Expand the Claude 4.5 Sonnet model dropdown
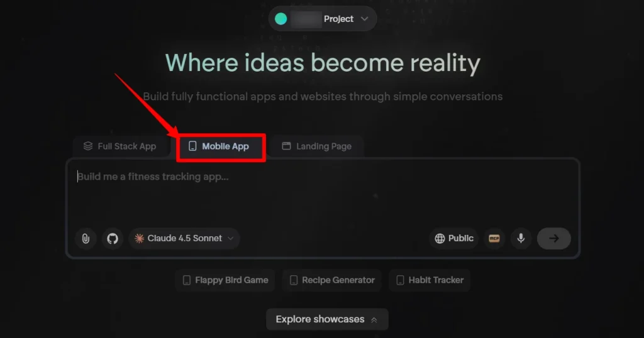Viewport: 644px width, 338px height. (184, 238)
